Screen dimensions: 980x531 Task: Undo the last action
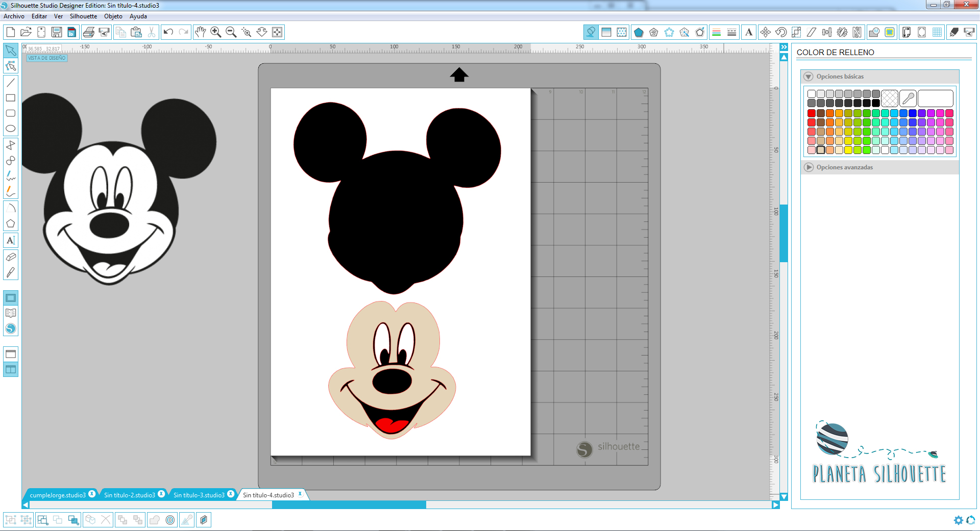point(168,32)
